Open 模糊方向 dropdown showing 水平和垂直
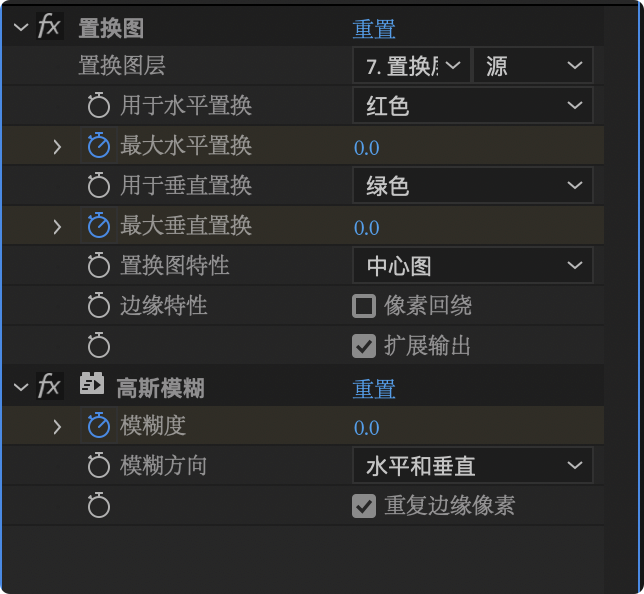644x594 pixels. tap(473, 466)
